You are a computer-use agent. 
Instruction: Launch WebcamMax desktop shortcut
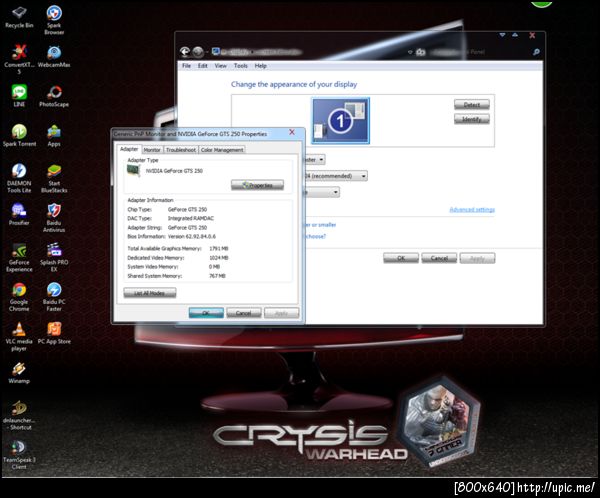54,56
